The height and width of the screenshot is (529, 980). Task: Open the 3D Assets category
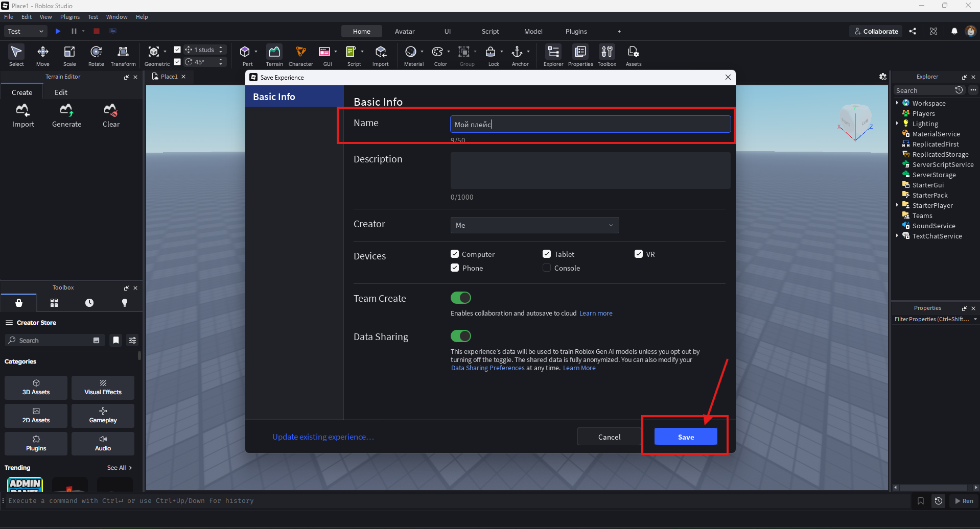point(36,388)
